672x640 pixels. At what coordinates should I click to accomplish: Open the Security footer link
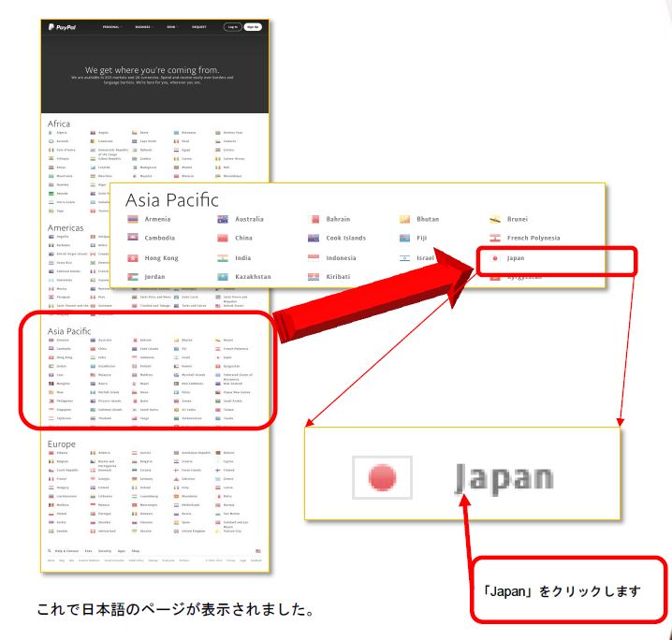pos(105,551)
